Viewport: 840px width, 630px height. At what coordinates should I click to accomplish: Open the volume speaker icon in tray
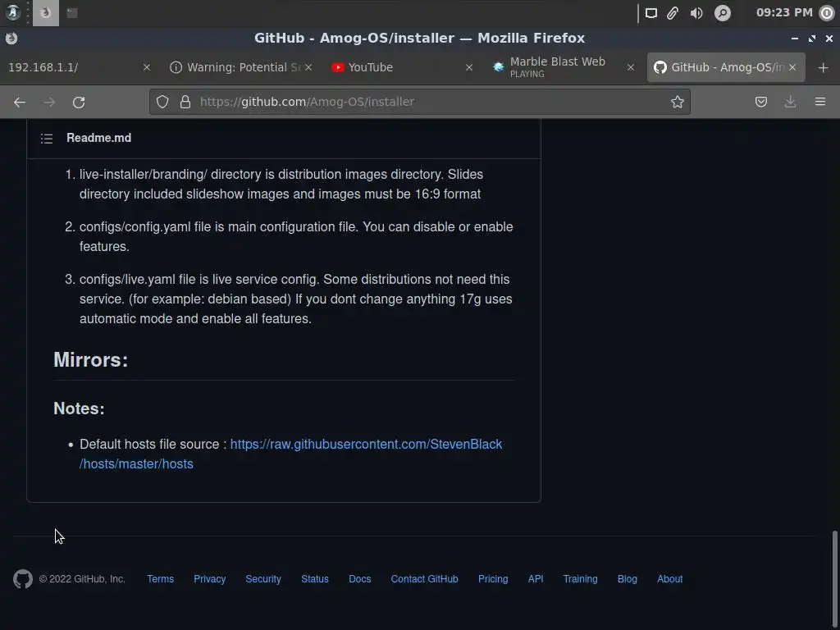click(x=696, y=13)
